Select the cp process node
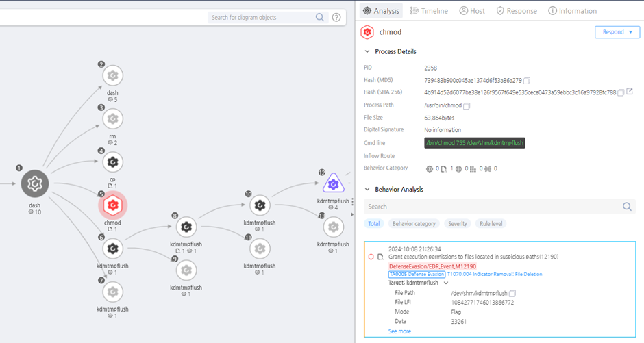Image resolution: width=644 pixels, height=343 pixels. [113, 162]
